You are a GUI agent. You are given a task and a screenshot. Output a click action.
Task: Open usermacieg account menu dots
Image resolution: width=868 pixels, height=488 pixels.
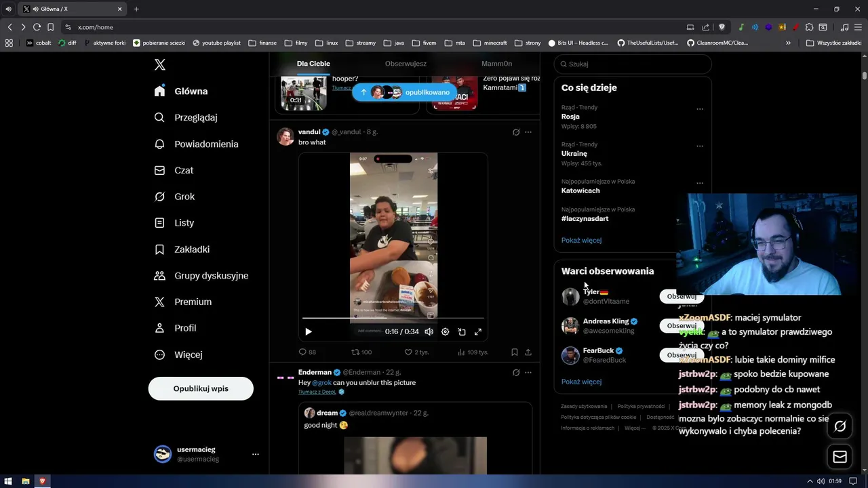click(x=256, y=454)
